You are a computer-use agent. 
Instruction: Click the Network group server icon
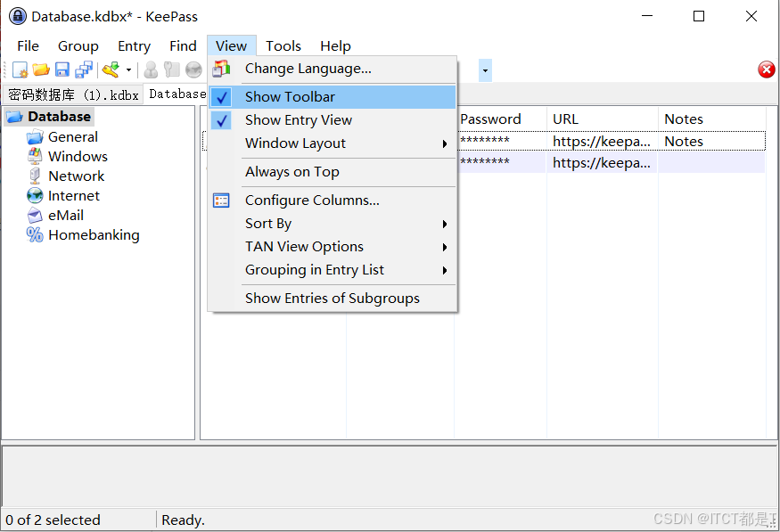tap(35, 176)
